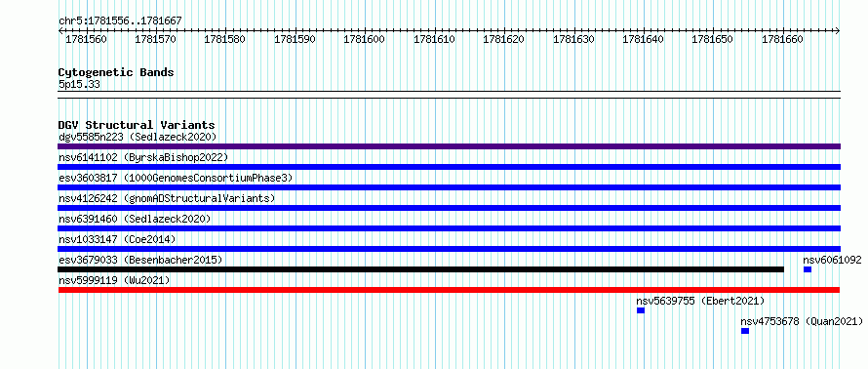The width and height of the screenshot is (868, 369).
Task: Click the chr5:1781556..1781667 region label
Action: (120, 21)
